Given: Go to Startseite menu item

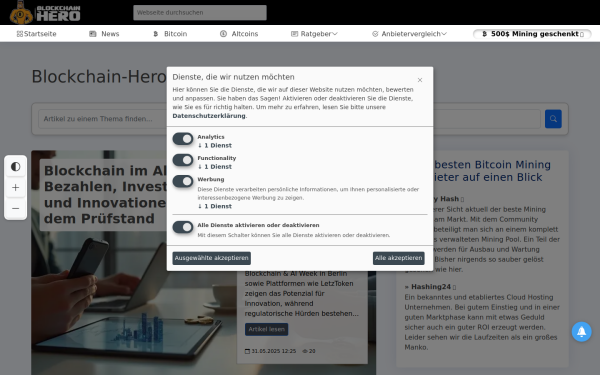Looking at the screenshot, I should (x=37, y=34).
